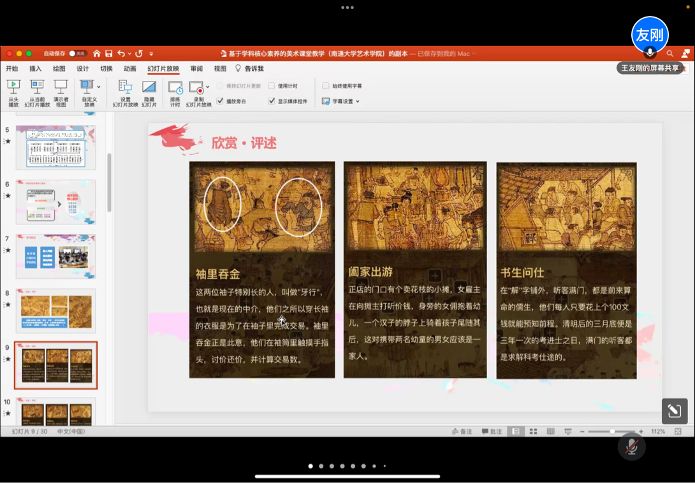Click Custom Show (自定义放映) icon
This screenshot has height=483, width=695.
87,87
